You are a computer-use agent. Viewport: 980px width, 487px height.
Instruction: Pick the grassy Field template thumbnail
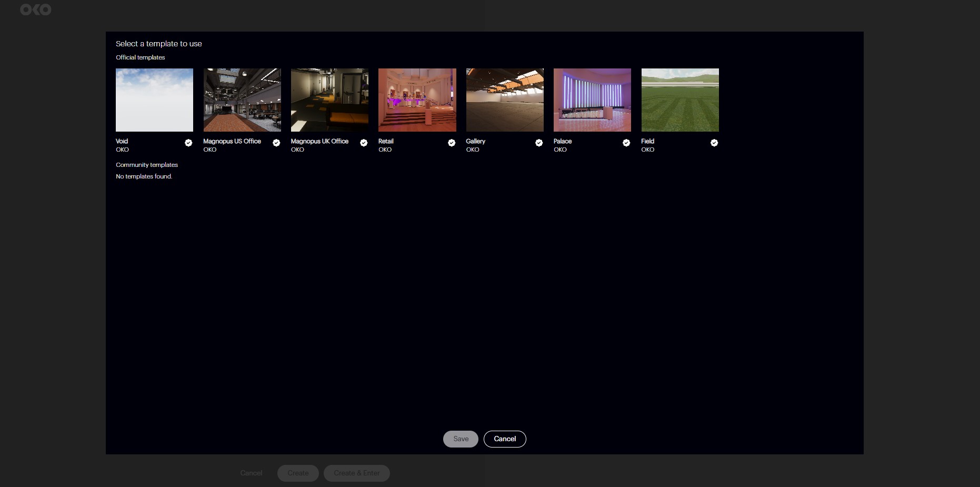click(680, 100)
